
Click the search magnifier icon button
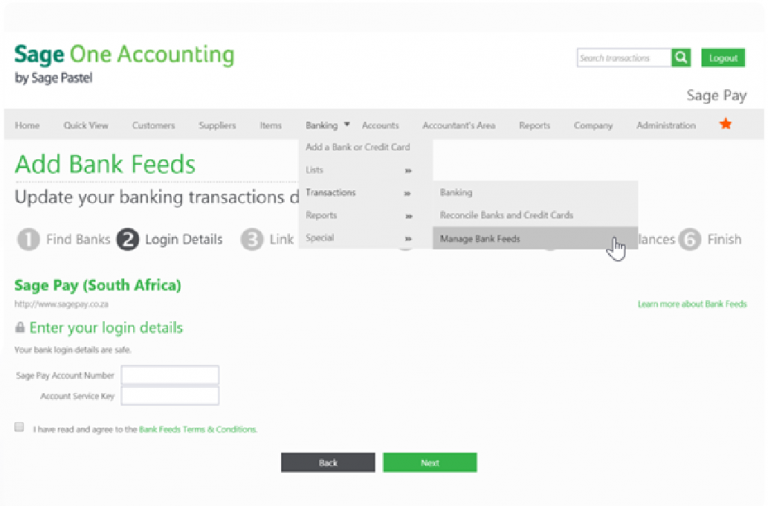[681, 58]
